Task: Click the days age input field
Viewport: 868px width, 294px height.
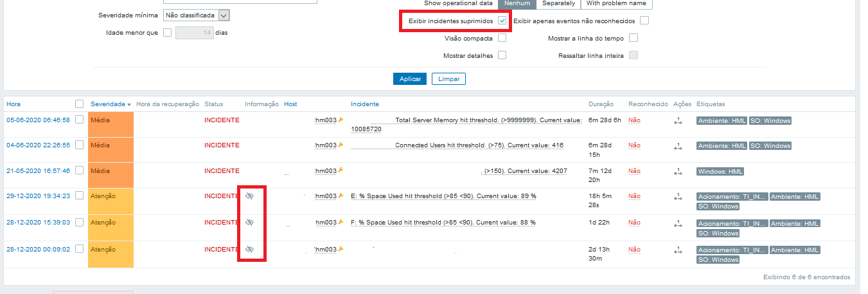Action: 195,32
